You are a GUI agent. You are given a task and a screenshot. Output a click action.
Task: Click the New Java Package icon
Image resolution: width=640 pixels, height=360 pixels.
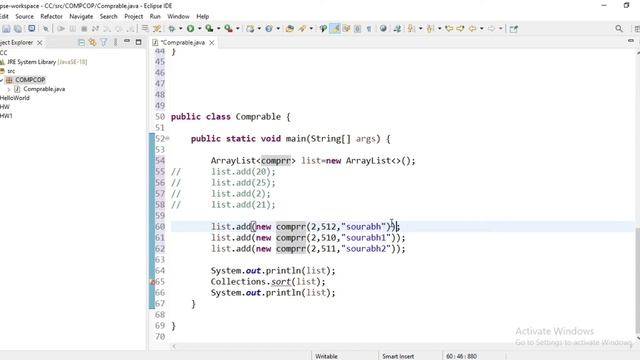[x=250, y=29]
